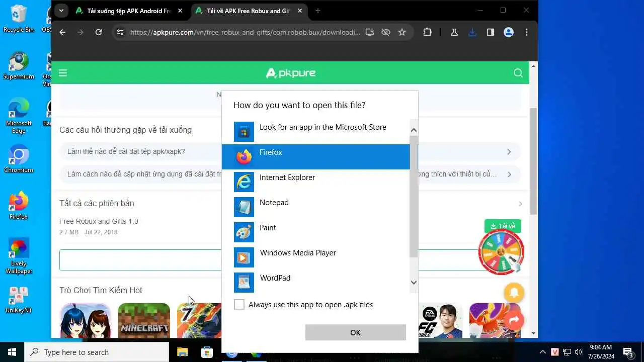Open Microsoft Store from taskbar

(207, 352)
